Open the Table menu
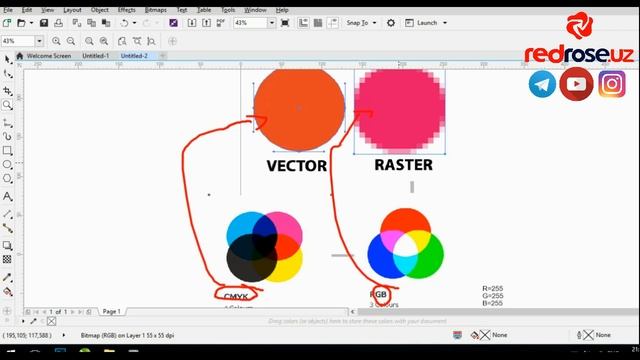This screenshot has width=640, height=360. click(204, 10)
